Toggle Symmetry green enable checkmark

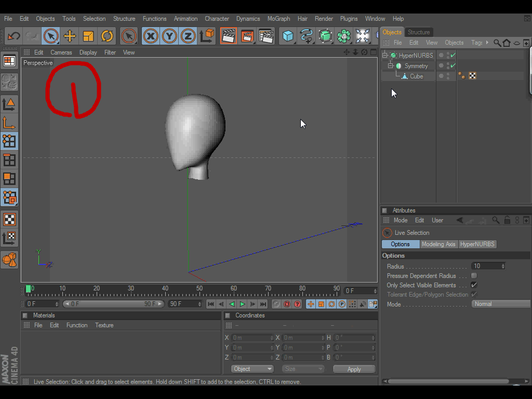(453, 65)
